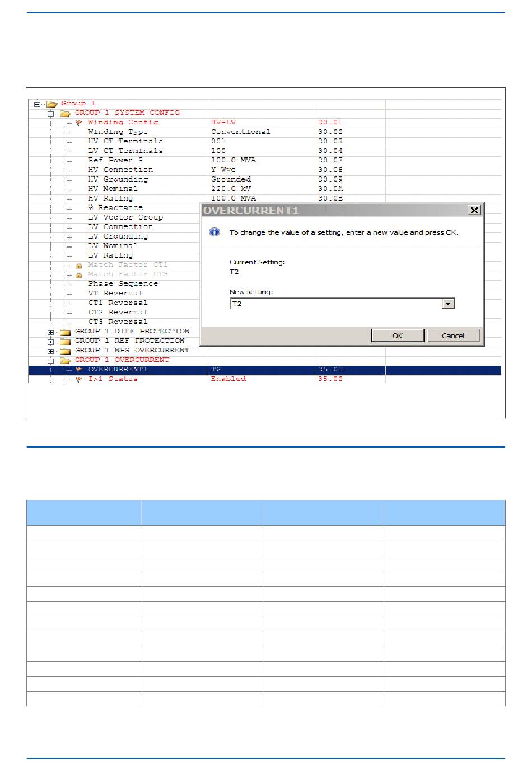Click the lock icon beside Match Factor CT1
This screenshot has width=532, height=777.
pos(79,266)
